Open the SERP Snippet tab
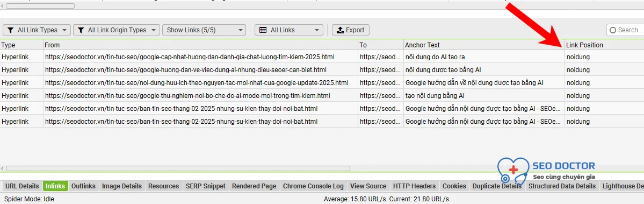644x204 pixels. click(205, 186)
